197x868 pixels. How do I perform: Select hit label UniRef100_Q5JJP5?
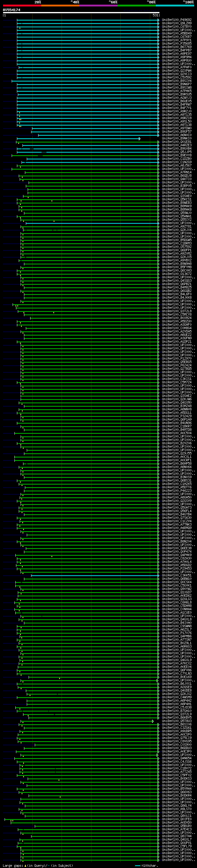(177, 152)
